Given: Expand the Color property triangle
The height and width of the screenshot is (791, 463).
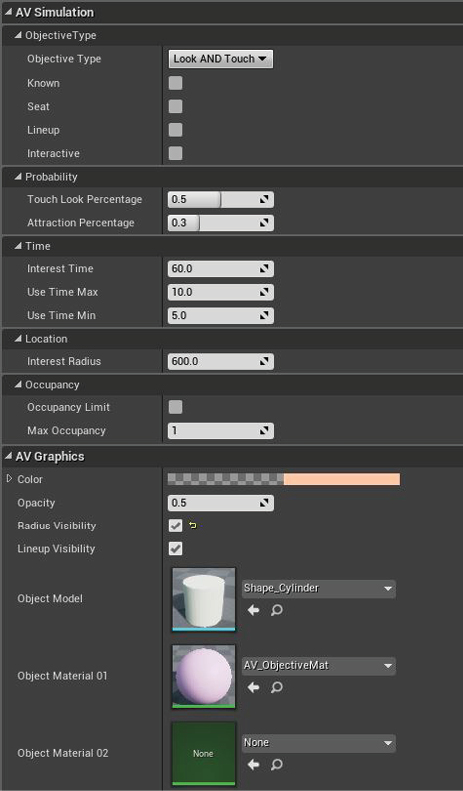Looking at the screenshot, I should coord(9,479).
